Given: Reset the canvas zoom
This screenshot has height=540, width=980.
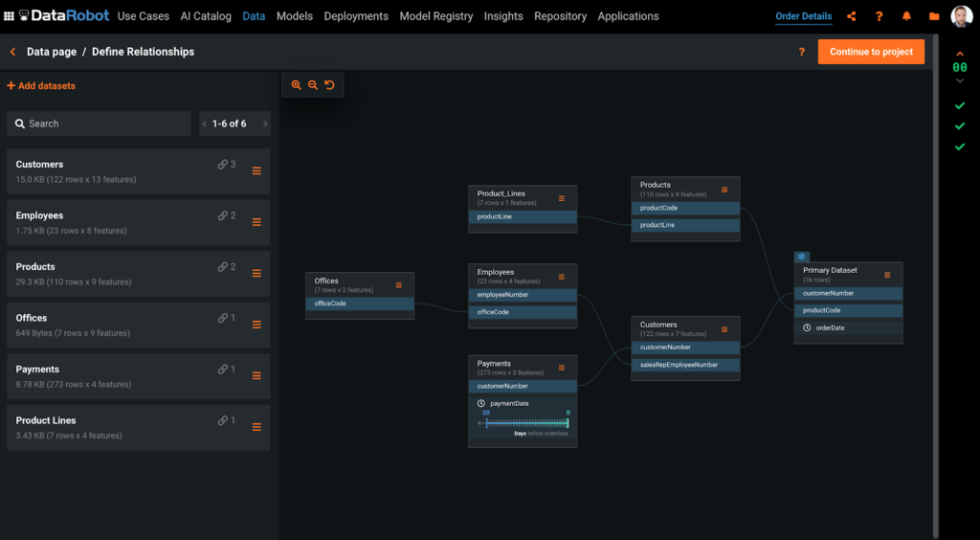Looking at the screenshot, I should click(x=329, y=85).
